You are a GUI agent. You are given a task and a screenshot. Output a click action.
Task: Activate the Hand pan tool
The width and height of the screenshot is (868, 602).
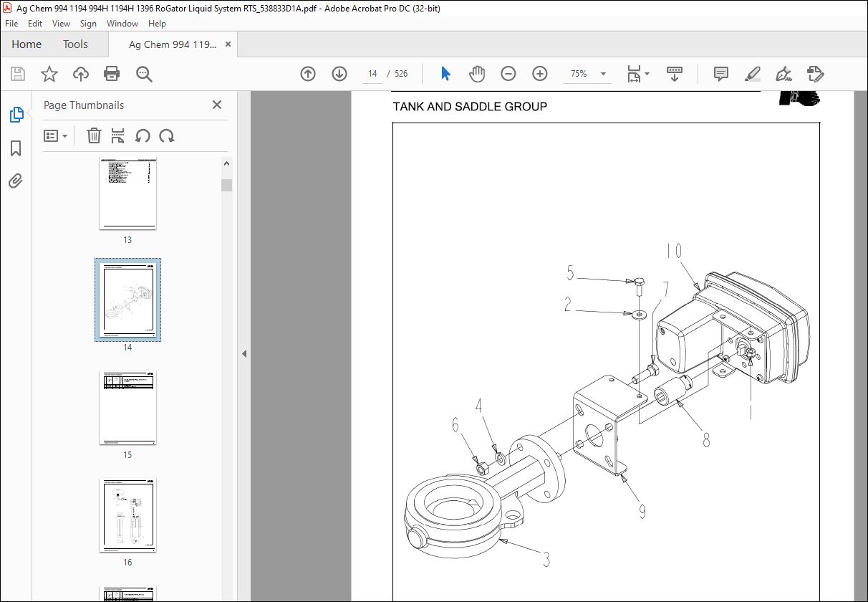(477, 74)
